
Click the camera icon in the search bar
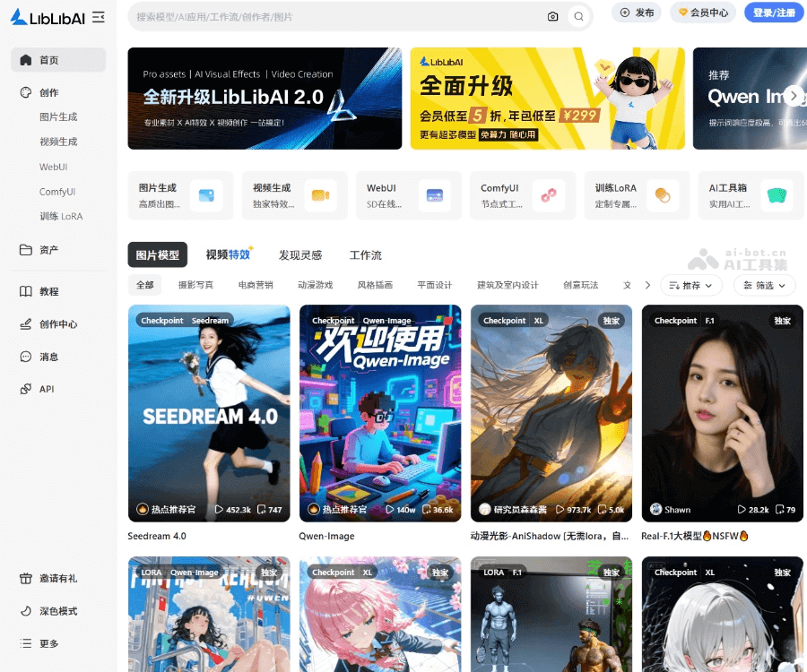click(x=553, y=15)
